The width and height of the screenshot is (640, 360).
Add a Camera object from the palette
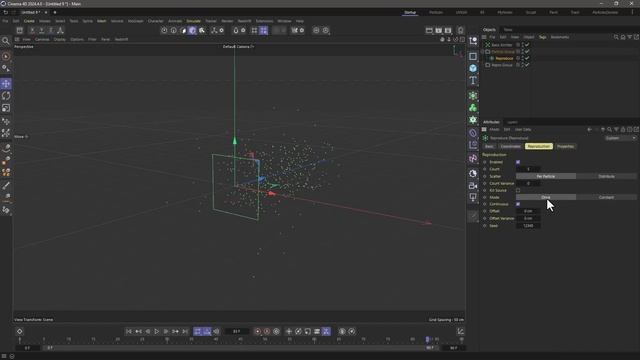tap(473, 186)
